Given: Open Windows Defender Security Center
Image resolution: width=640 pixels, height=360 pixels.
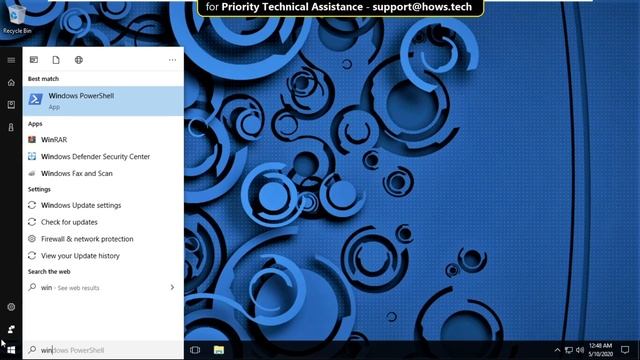Looking at the screenshot, I should point(103,156).
